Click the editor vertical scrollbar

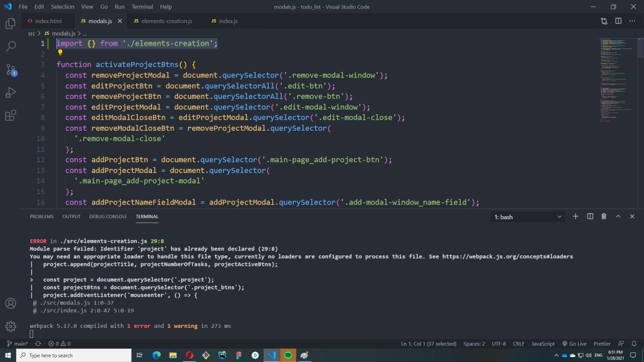tap(640, 48)
